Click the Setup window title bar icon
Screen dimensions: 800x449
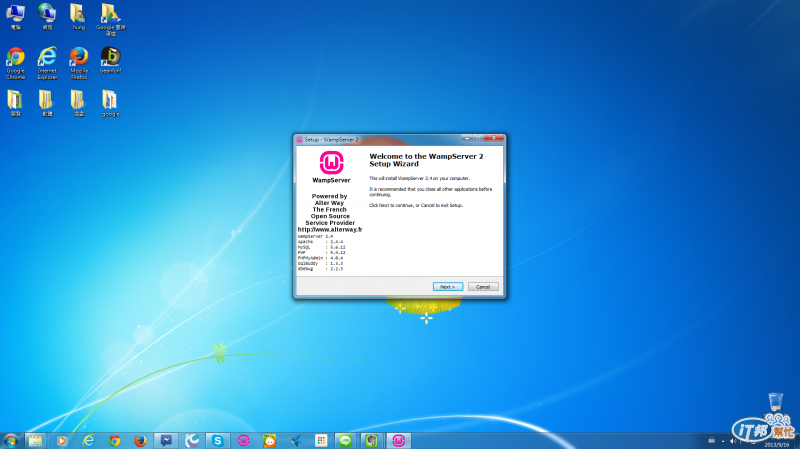[299, 139]
